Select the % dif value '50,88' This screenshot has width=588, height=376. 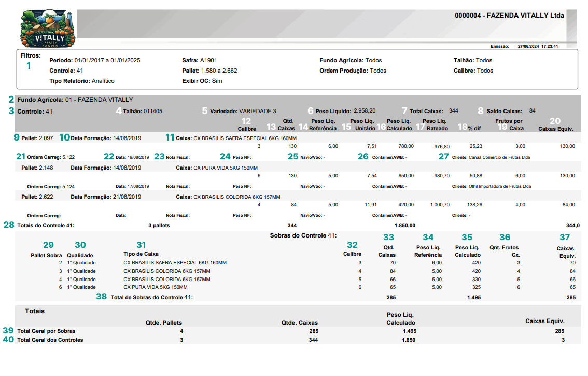click(x=476, y=176)
